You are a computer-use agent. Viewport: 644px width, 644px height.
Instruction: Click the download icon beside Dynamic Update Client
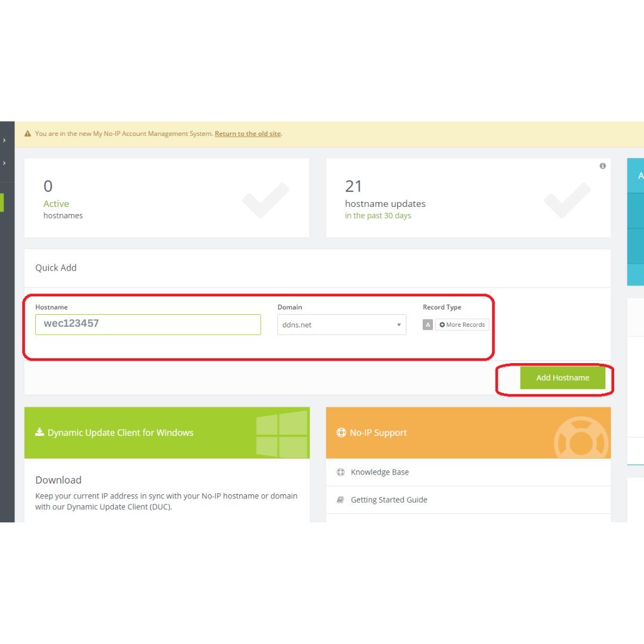tap(39, 432)
